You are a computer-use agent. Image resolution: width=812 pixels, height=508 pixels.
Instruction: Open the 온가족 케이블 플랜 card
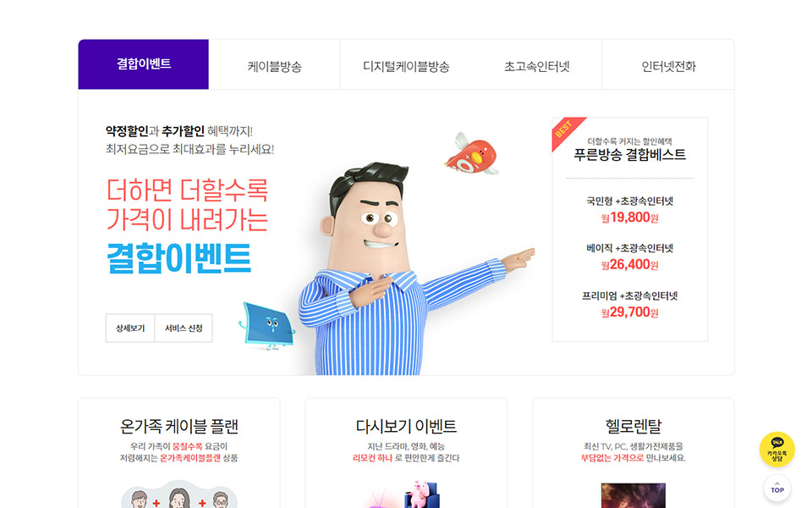click(x=178, y=454)
